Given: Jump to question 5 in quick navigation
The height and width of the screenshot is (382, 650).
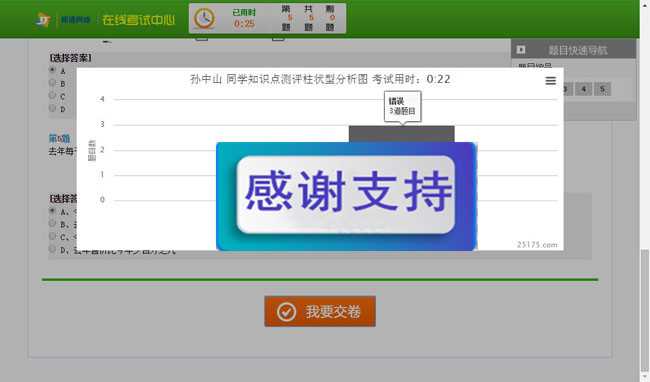Looking at the screenshot, I should pos(602,89).
